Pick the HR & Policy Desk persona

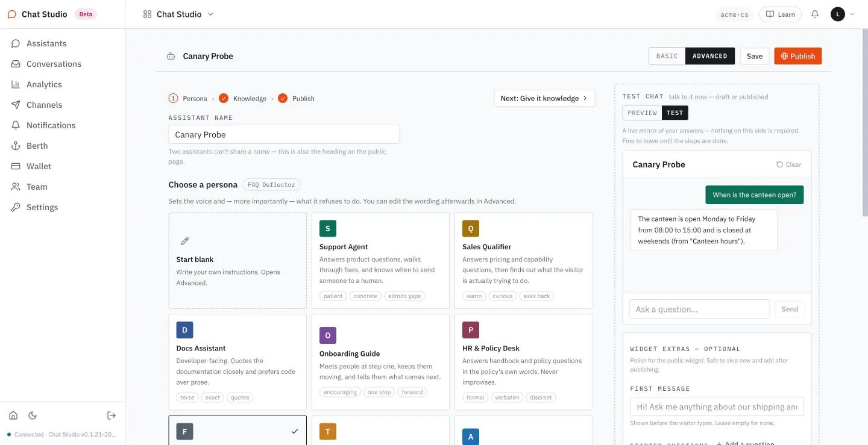pyautogui.click(x=524, y=362)
